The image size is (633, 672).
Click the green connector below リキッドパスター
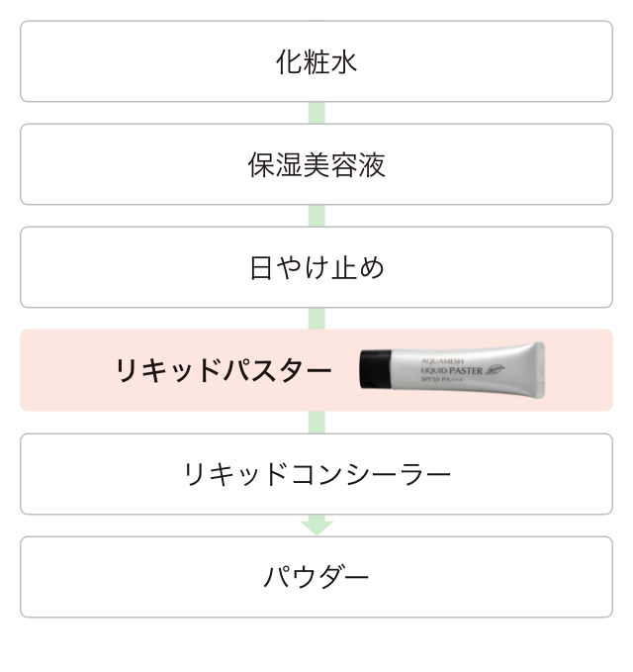[x=316, y=423]
